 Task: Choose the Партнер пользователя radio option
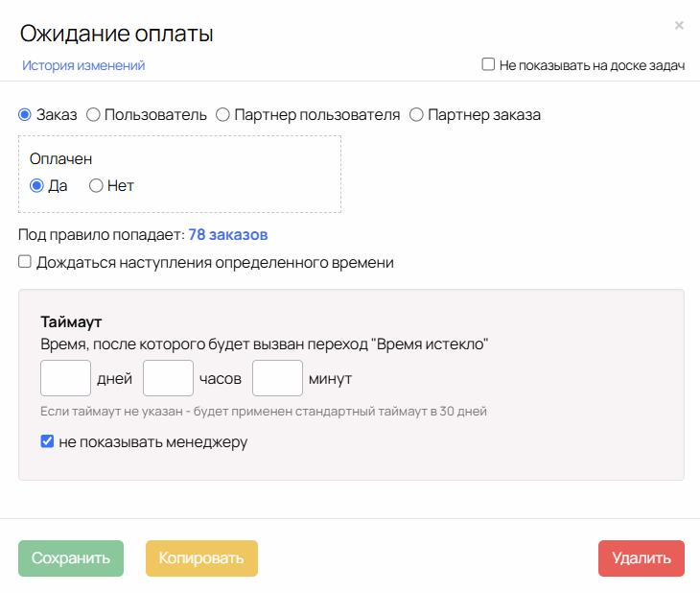222,115
